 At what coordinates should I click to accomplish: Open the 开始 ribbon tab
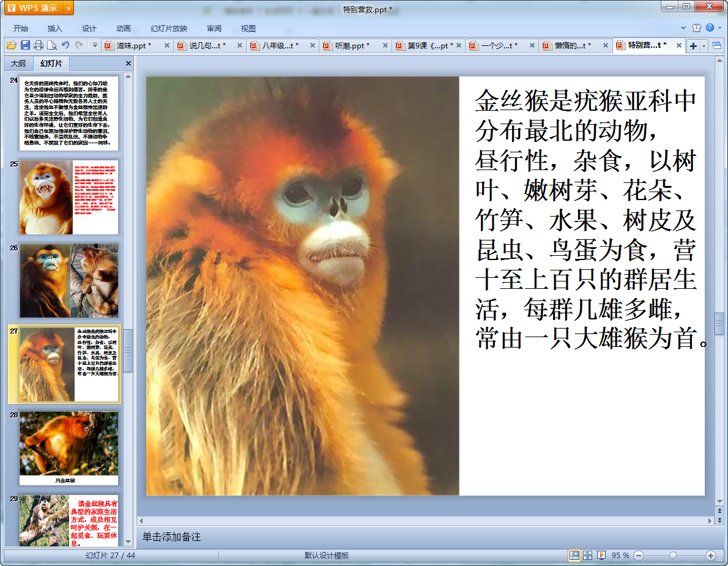(x=20, y=28)
